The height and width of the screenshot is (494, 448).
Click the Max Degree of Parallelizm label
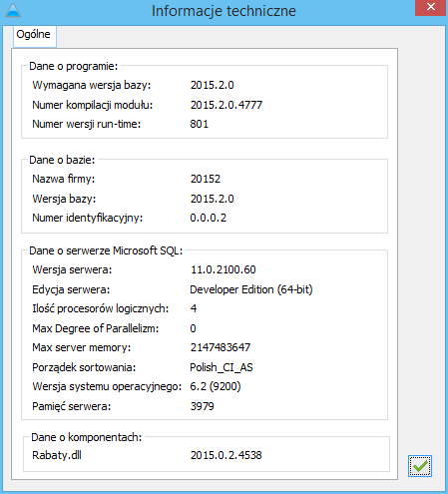point(96,328)
